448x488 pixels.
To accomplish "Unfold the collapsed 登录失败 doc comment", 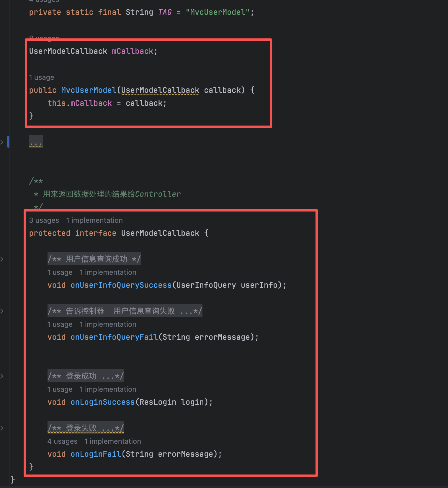I will (86, 428).
